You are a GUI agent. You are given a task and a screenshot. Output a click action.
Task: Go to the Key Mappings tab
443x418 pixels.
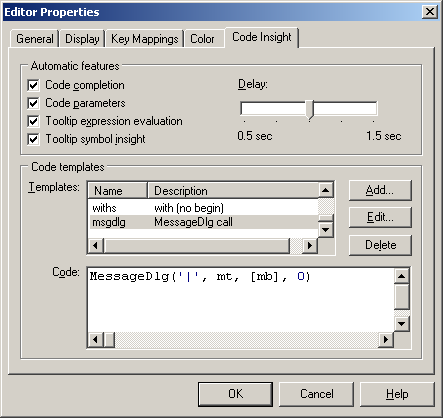(144, 39)
